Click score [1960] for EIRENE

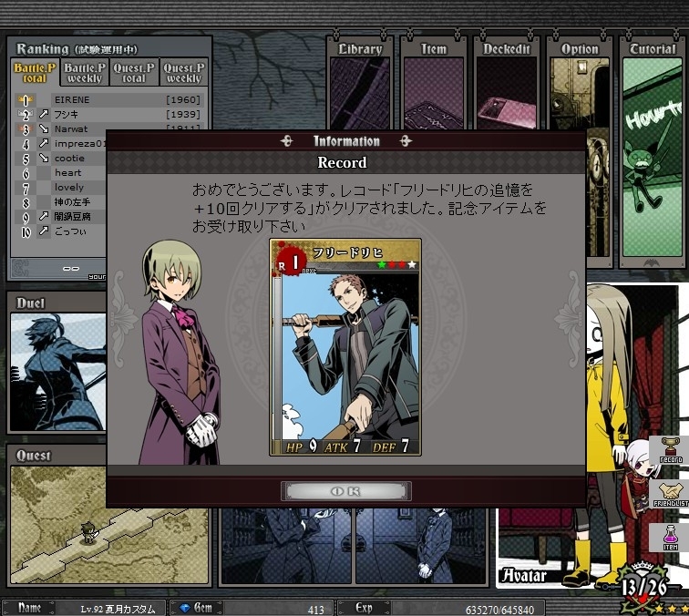[183, 99]
